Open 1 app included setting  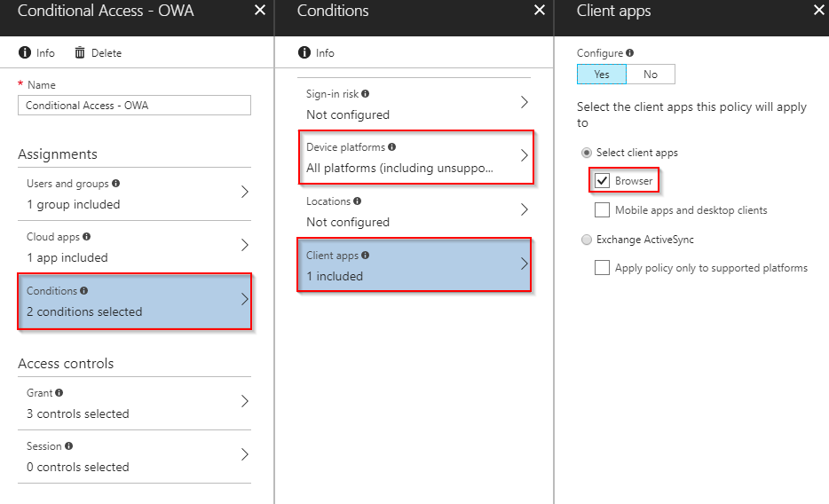(x=134, y=248)
